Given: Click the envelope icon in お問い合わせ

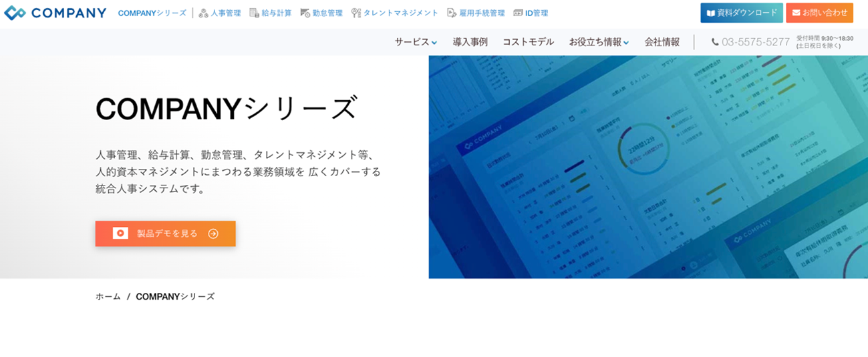Looking at the screenshot, I should (x=796, y=13).
